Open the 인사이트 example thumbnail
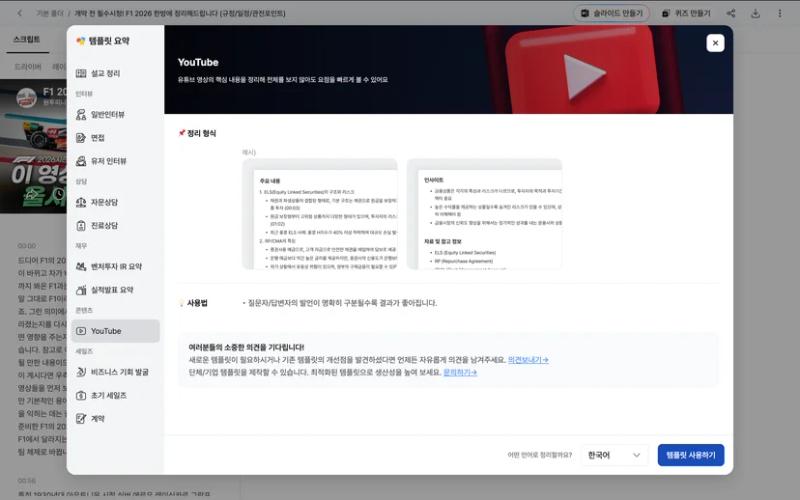The width and height of the screenshot is (800, 500). [484, 214]
